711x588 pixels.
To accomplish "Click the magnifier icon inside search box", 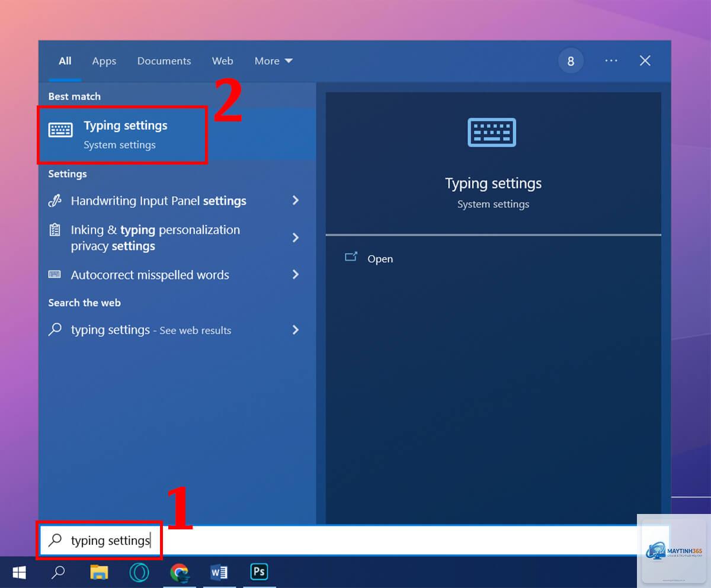I will tap(55, 539).
